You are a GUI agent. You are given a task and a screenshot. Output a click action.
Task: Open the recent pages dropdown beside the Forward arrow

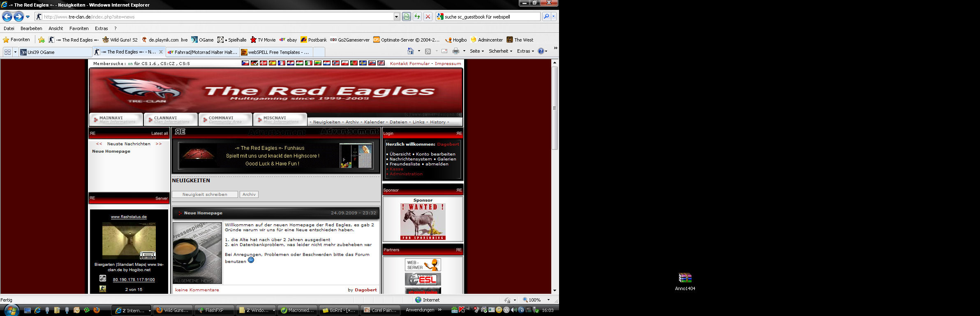click(x=28, y=17)
